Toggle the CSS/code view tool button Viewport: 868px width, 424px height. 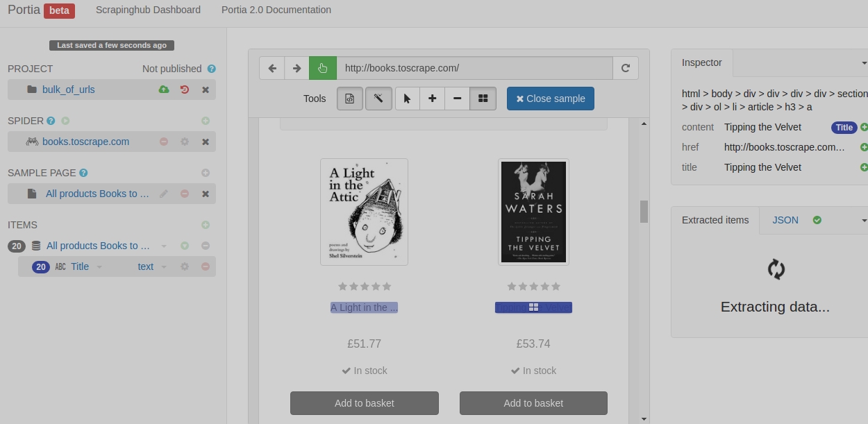(350, 99)
